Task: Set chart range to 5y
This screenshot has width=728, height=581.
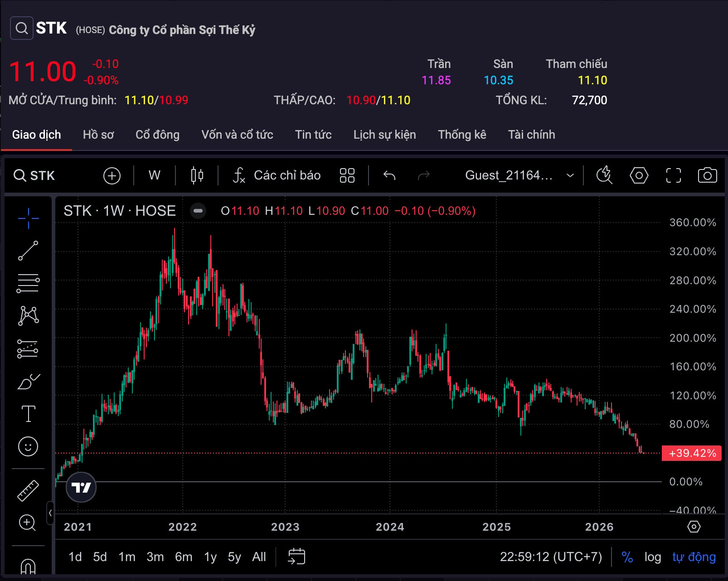Action: click(234, 557)
